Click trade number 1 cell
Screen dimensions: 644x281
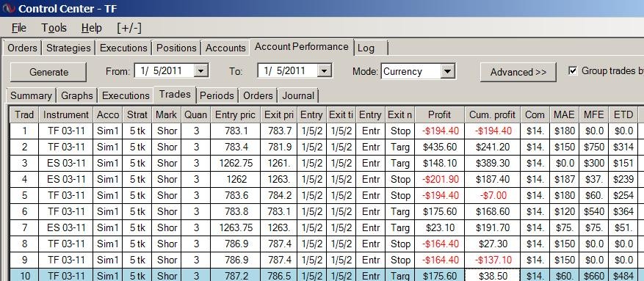coord(24,131)
